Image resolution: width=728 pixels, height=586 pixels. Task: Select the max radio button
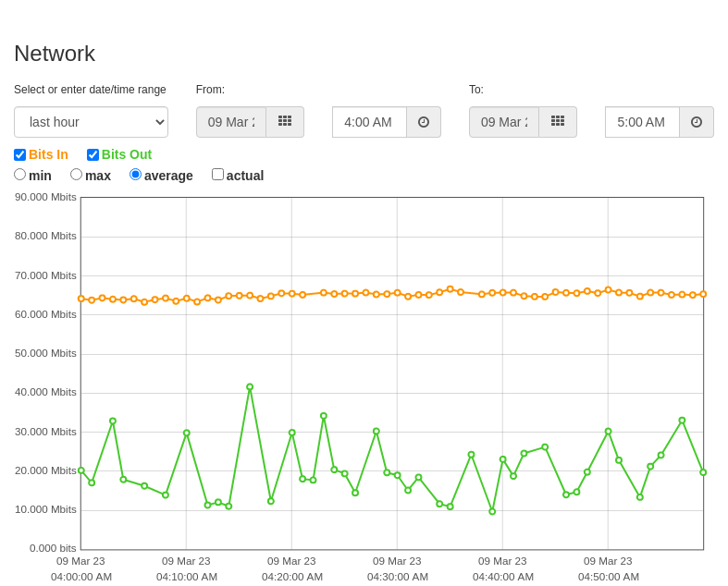coord(76,175)
